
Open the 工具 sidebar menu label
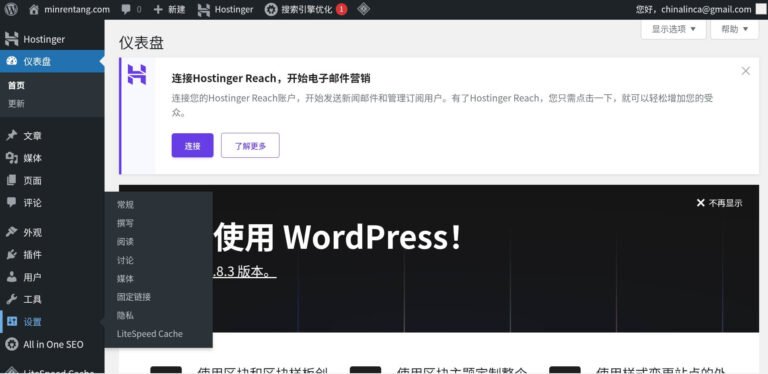pos(32,299)
